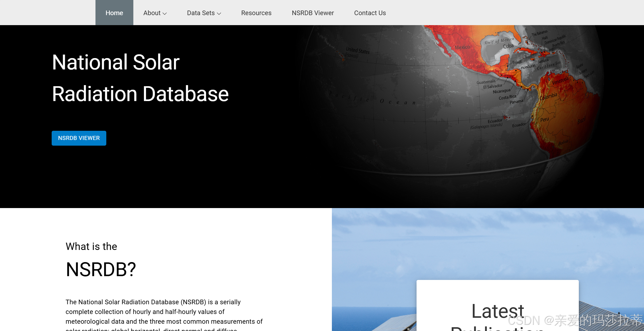
Task: Open NSRDB Viewer from the navigation bar
Action: point(313,13)
